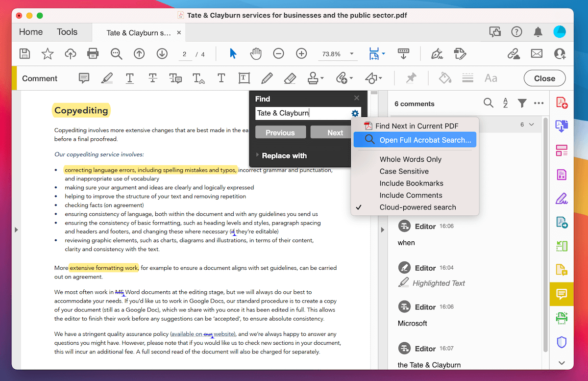Viewport: 588px width, 381px height.
Task: Select the Highlight Text tool
Action: (x=107, y=78)
